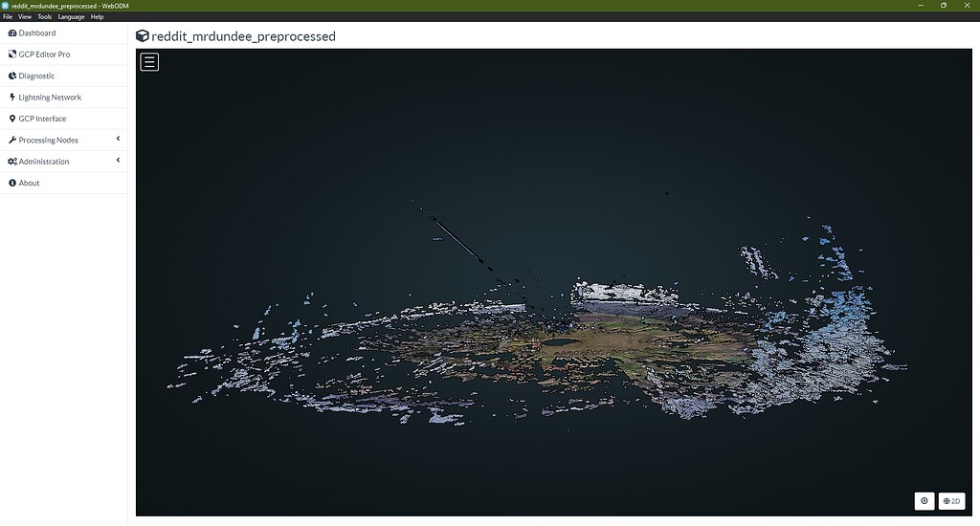
Task: Click the About info icon
Action: point(12,183)
